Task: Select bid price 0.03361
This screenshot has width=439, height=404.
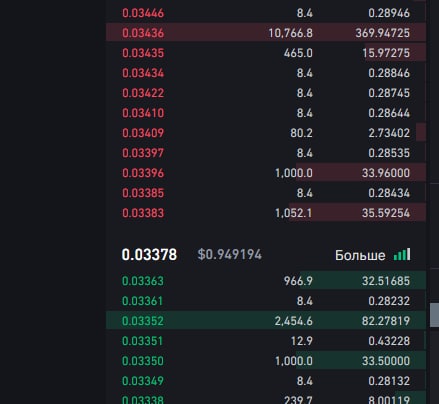Action: pos(142,301)
